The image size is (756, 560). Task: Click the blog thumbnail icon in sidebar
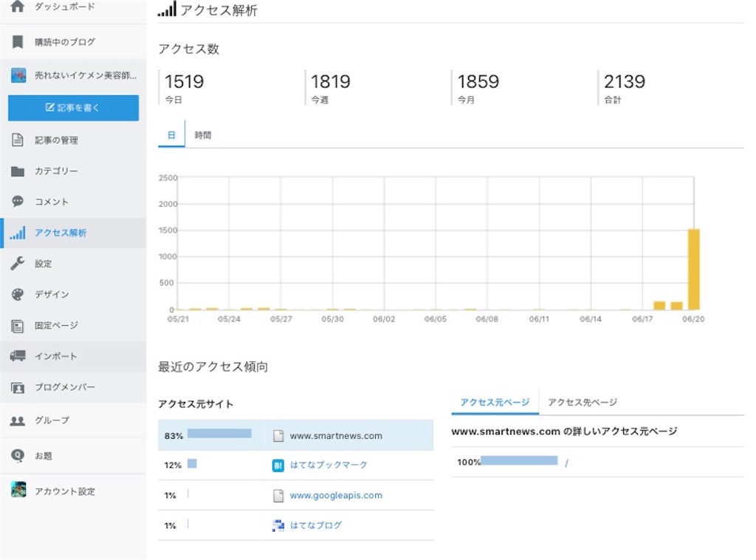[x=18, y=75]
